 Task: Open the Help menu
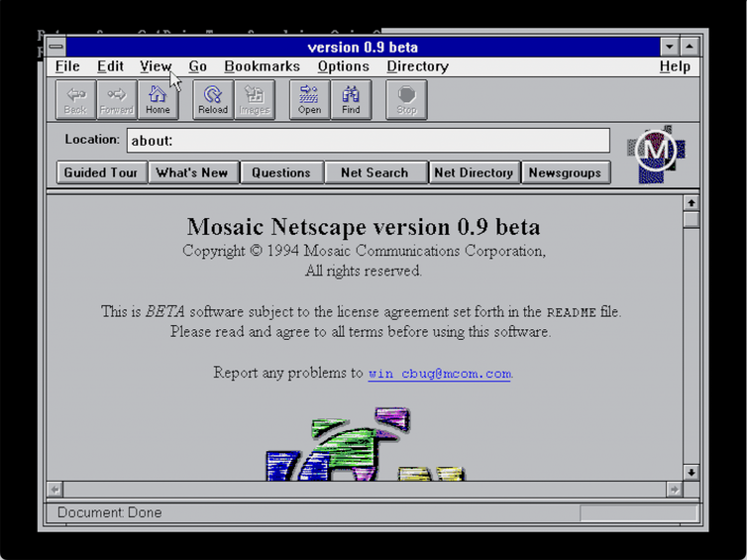[x=675, y=66]
